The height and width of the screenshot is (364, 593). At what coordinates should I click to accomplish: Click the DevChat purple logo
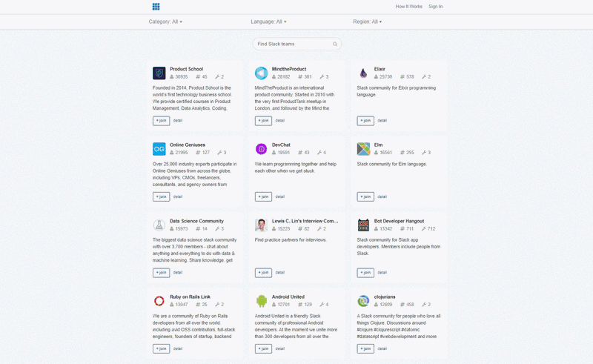coord(261,149)
